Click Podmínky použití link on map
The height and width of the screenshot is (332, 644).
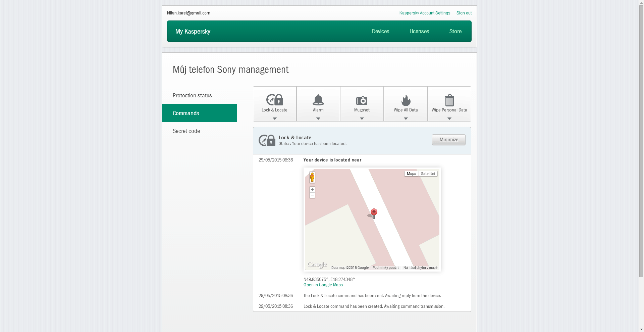[x=386, y=268]
